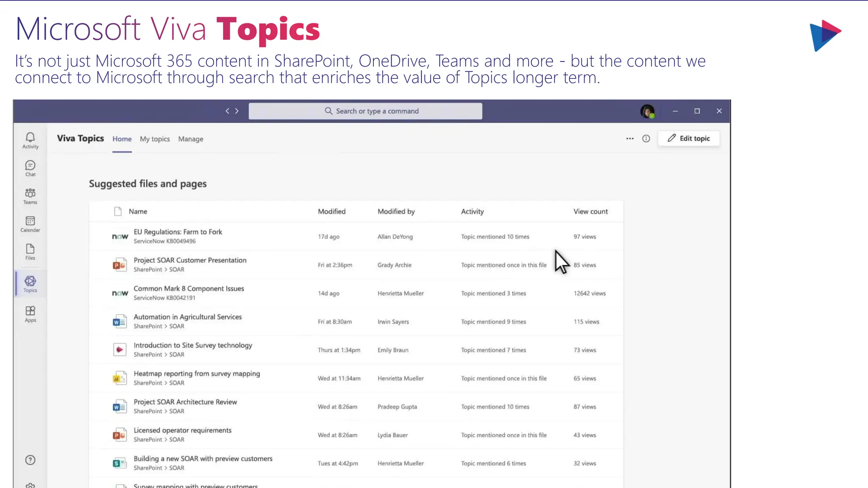Sort by the Modified column header
868x488 pixels.
(x=331, y=211)
